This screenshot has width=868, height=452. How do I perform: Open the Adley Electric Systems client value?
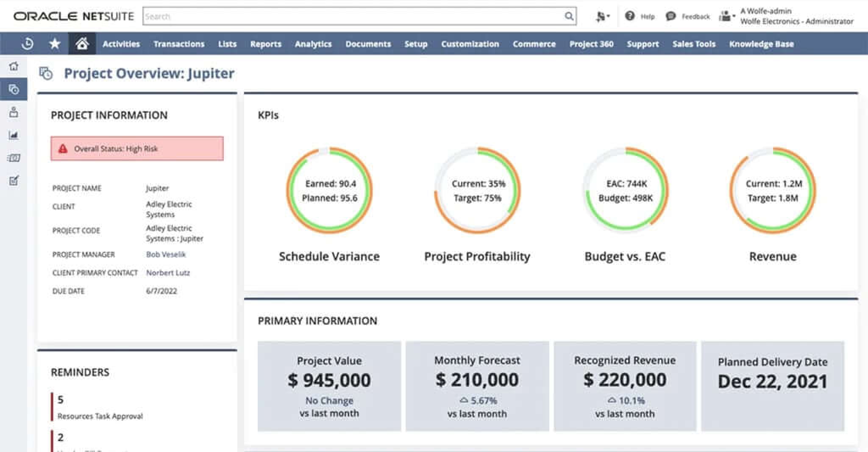pyautogui.click(x=169, y=209)
